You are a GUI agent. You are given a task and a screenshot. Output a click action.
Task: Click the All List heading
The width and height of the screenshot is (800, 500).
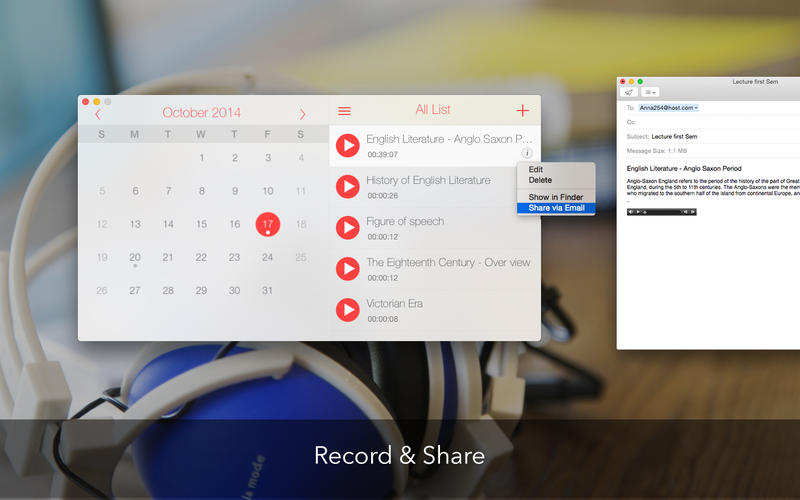coord(433,110)
